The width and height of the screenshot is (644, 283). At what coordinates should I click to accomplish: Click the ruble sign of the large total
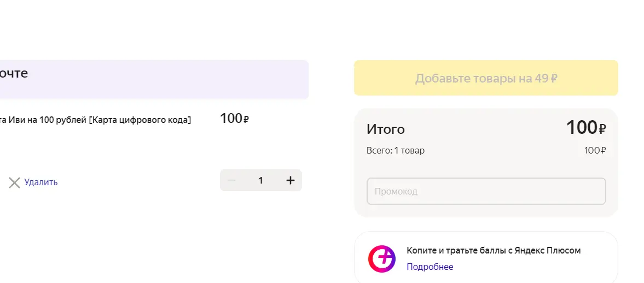(x=602, y=129)
